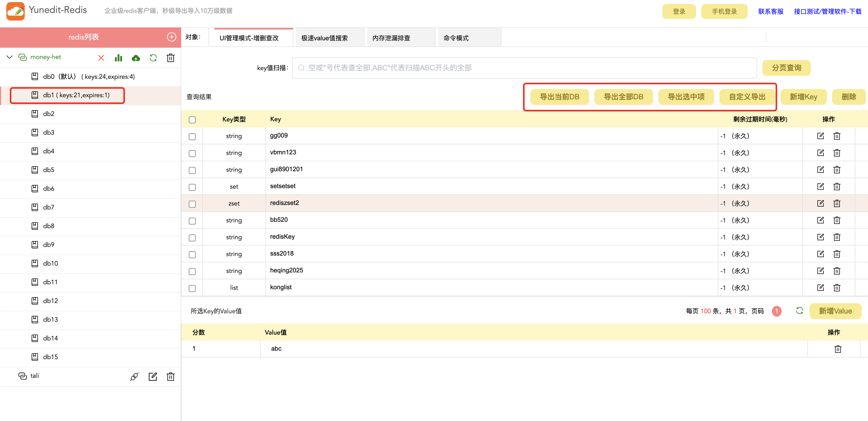Viewport: 868px width, 421px height.
Task: Open the 命令模式 tab
Action: (456, 38)
